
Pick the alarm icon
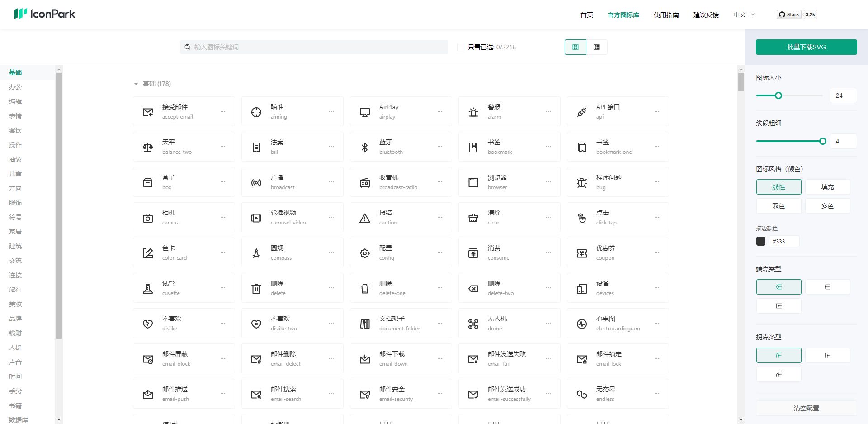coord(473,112)
